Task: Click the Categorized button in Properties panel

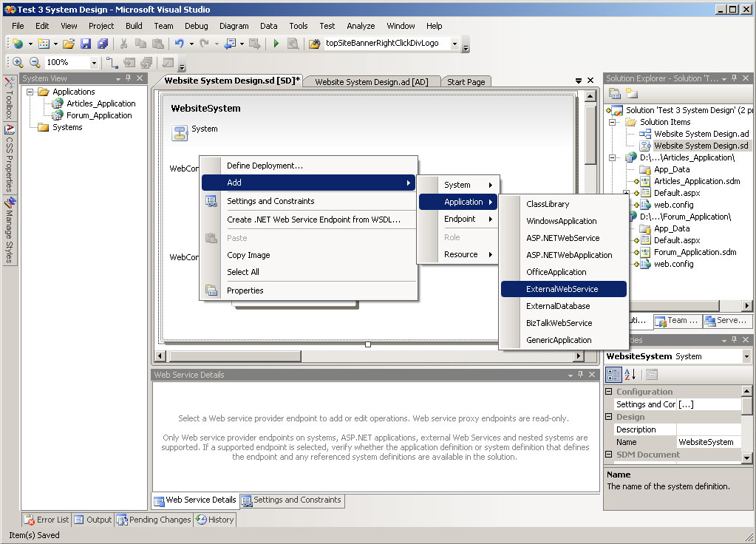Action: click(614, 374)
